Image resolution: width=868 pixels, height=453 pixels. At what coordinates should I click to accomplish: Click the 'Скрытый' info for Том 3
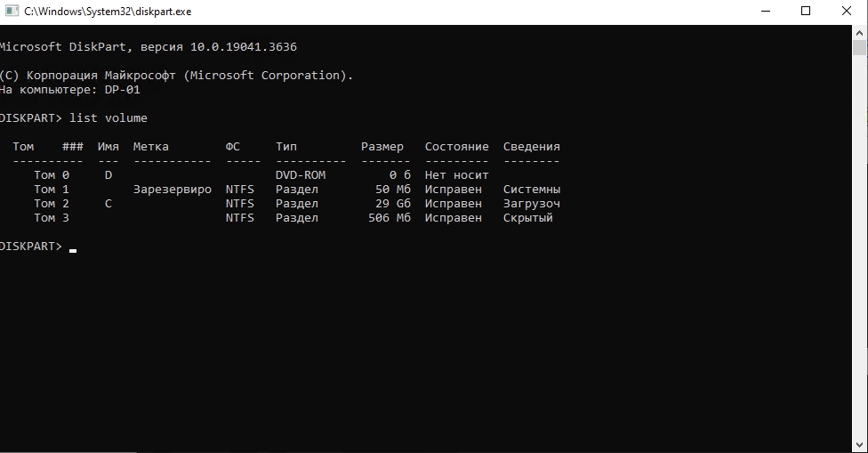(527, 218)
